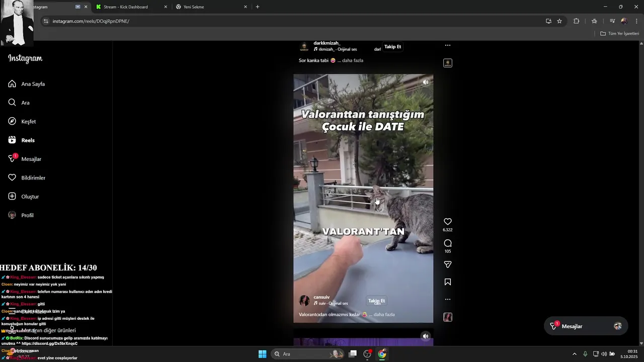This screenshot has width=644, height=362.
Task: Open the Windows Start menu
Action: (x=262, y=354)
